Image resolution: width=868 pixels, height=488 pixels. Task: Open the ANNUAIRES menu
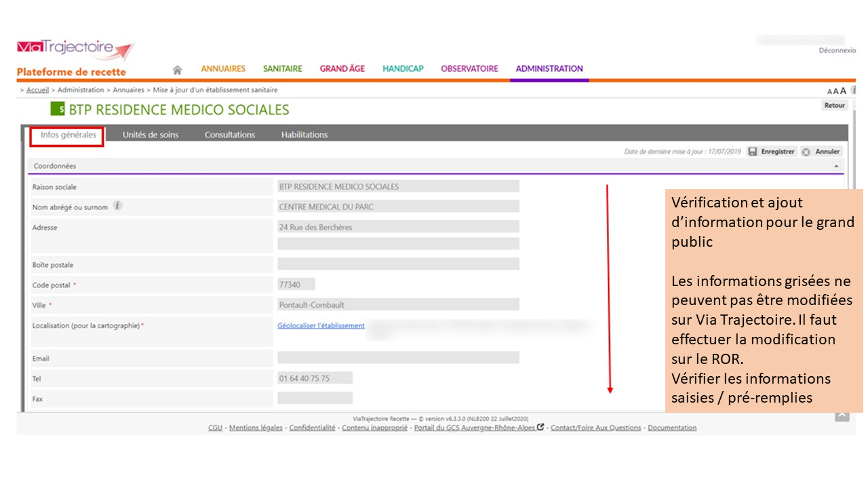[223, 68]
